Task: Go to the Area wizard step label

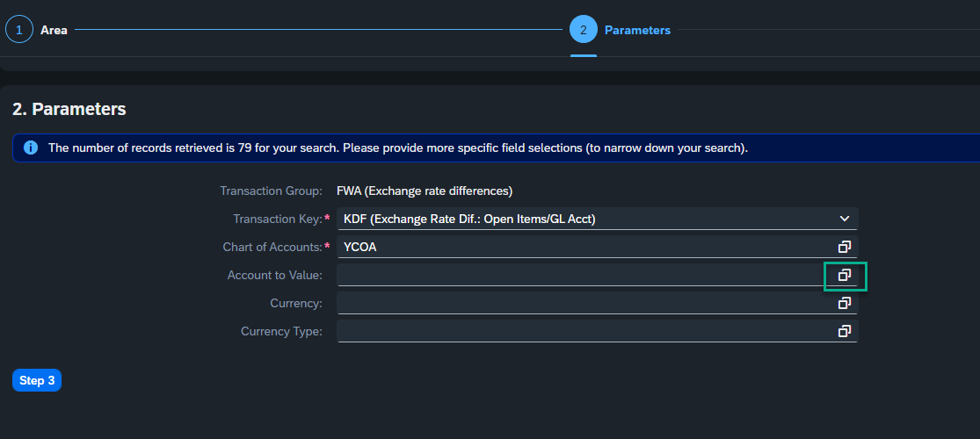Action: tap(54, 30)
